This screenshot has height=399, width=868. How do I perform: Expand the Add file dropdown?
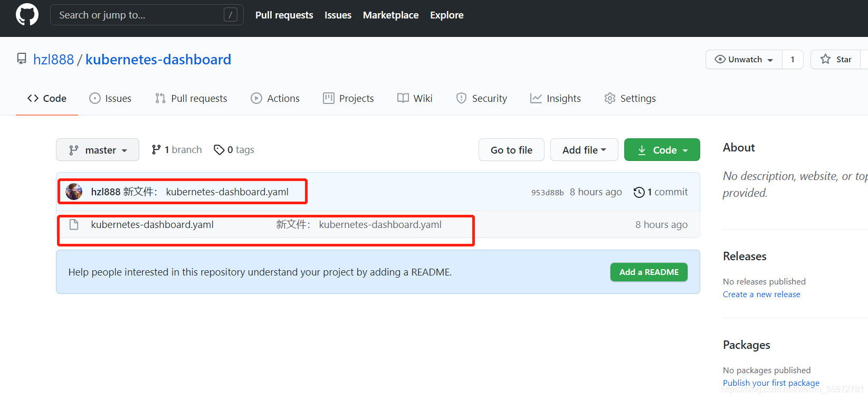pos(584,150)
